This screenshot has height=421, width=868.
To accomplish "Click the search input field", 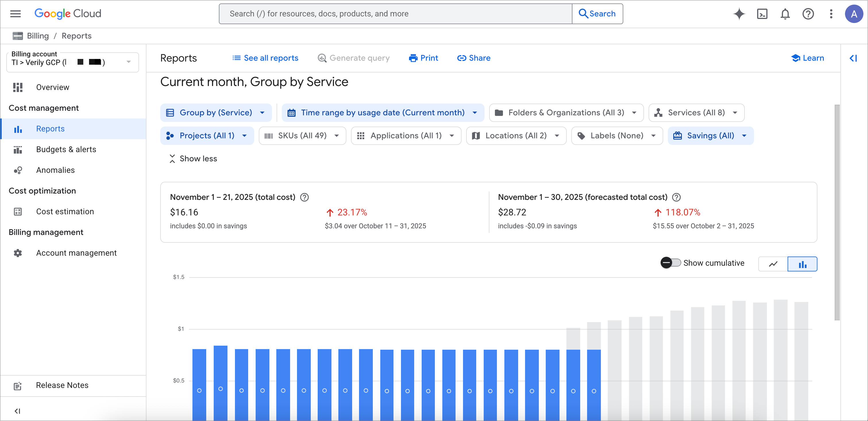I will (x=394, y=14).
